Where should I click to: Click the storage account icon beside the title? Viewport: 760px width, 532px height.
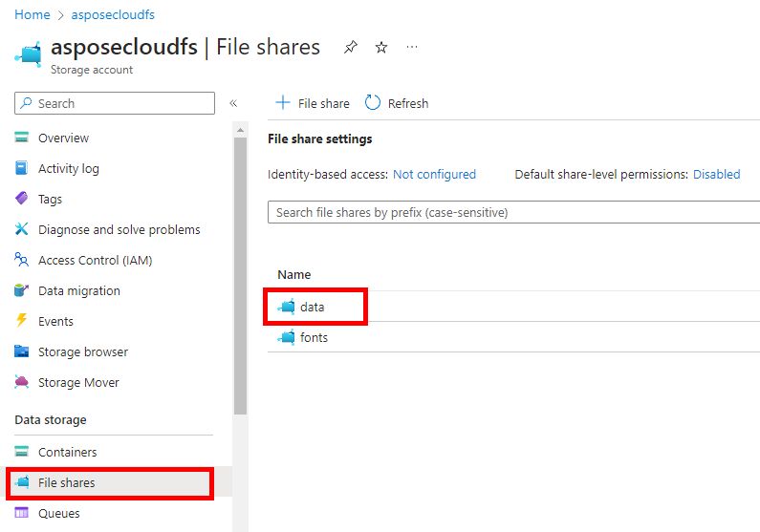click(x=29, y=53)
